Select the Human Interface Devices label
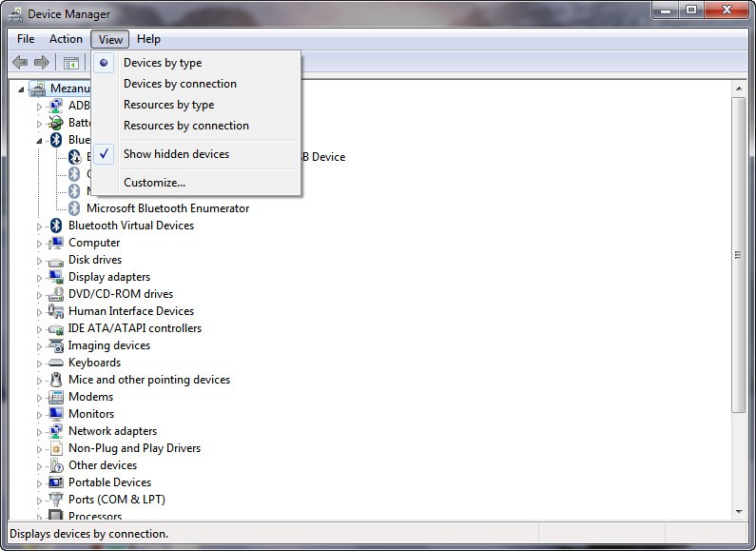Image resolution: width=756 pixels, height=551 pixels. click(131, 311)
